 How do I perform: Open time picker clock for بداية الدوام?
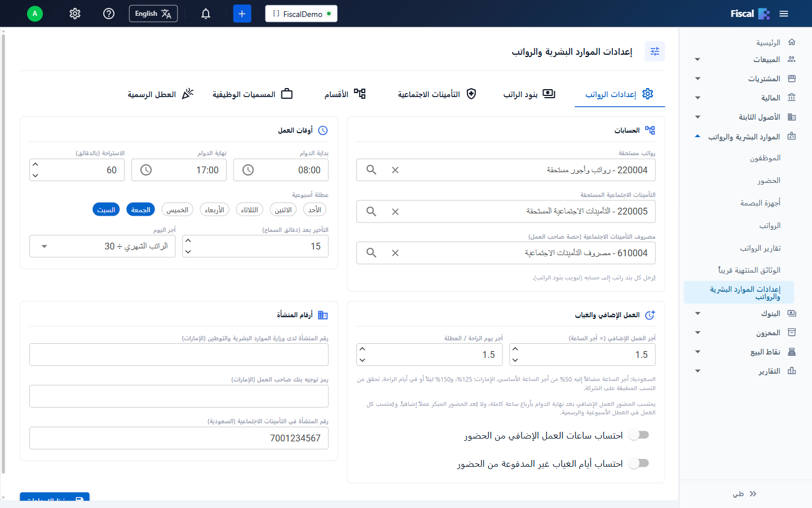point(248,170)
